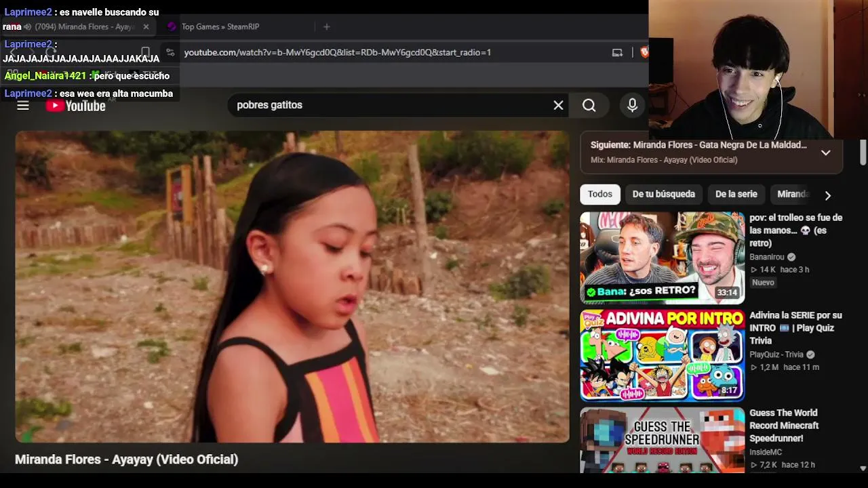Visit the PlayQuiz - Trivia channel
868x488 pixels.
click(x=776, y=354)
